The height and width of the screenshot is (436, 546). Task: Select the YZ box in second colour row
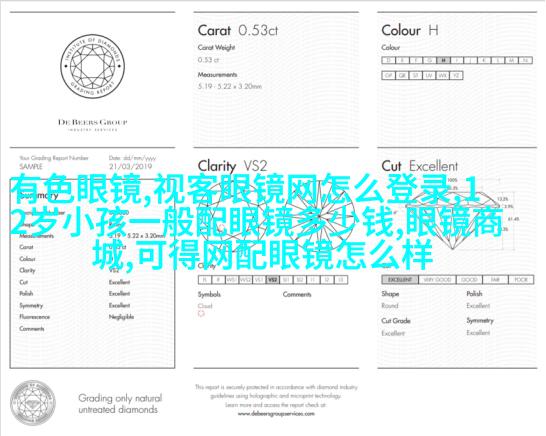click(x=456, y=76)
